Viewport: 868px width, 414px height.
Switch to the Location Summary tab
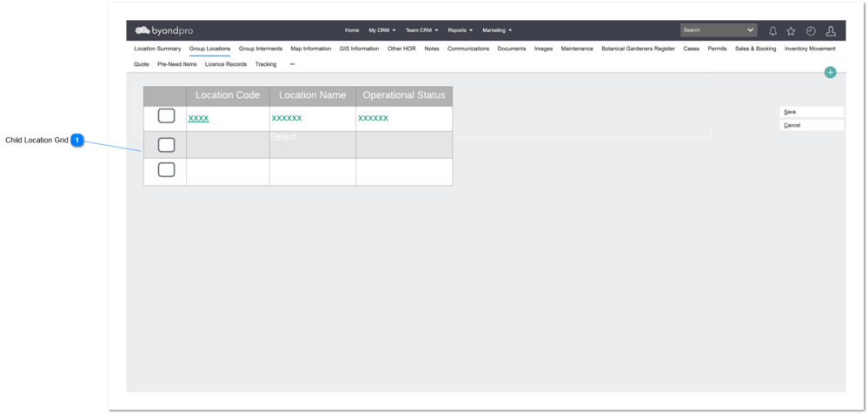pyautogui.click(x=157, y=49)
